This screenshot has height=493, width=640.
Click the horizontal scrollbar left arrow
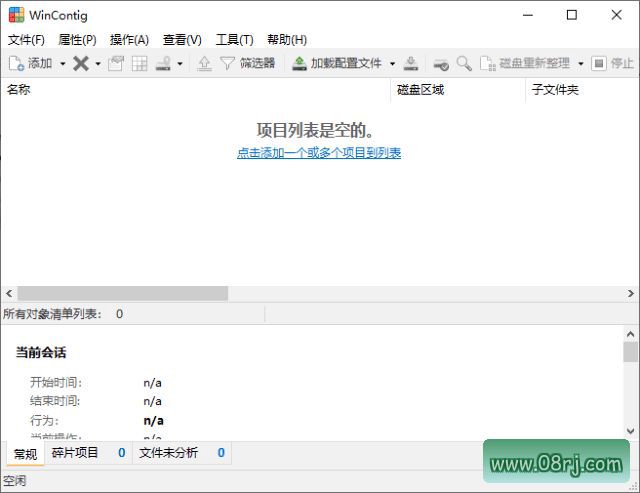pos(9,293)
